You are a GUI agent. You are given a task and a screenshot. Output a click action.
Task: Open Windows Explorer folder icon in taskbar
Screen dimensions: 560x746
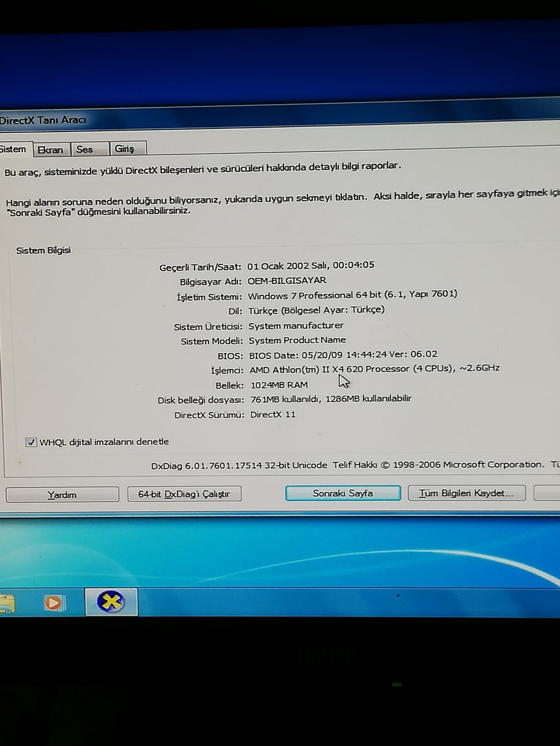pos(7,604)
